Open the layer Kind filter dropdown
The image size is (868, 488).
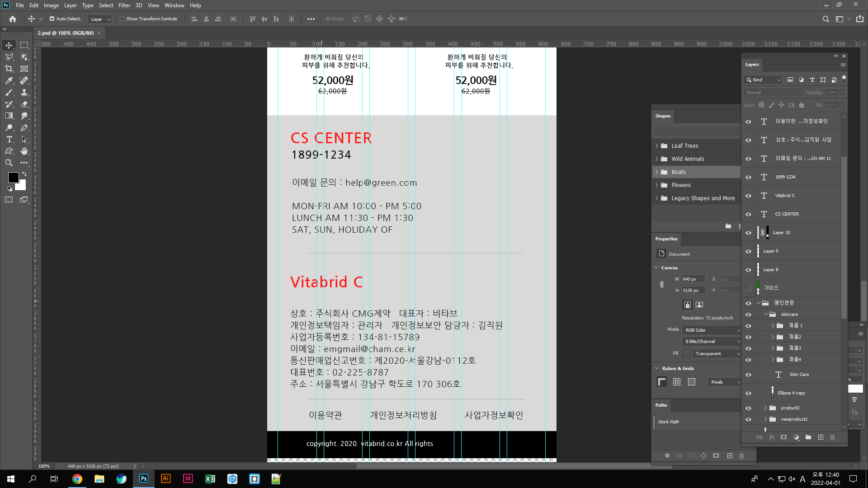click(x=763, y=80)
